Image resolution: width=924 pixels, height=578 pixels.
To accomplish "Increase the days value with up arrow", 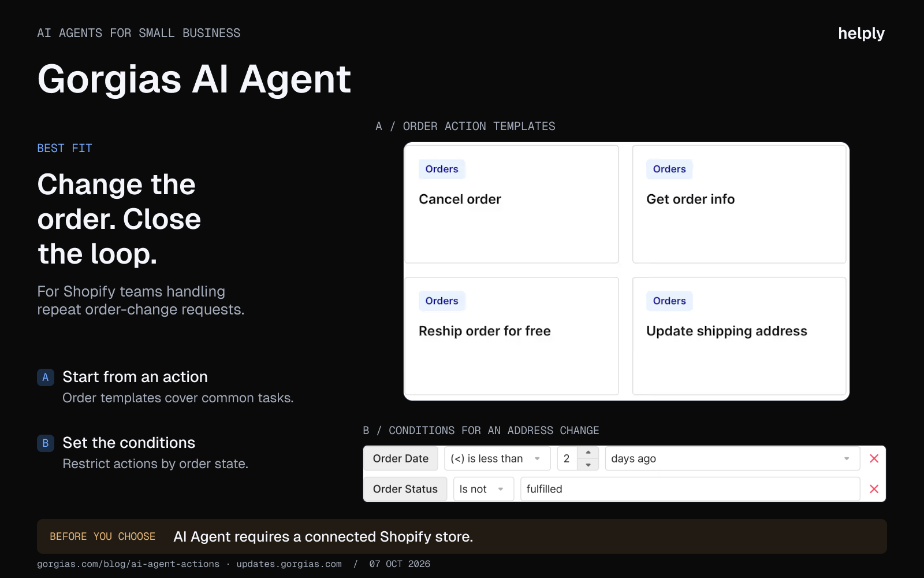I will coord(588,453).
